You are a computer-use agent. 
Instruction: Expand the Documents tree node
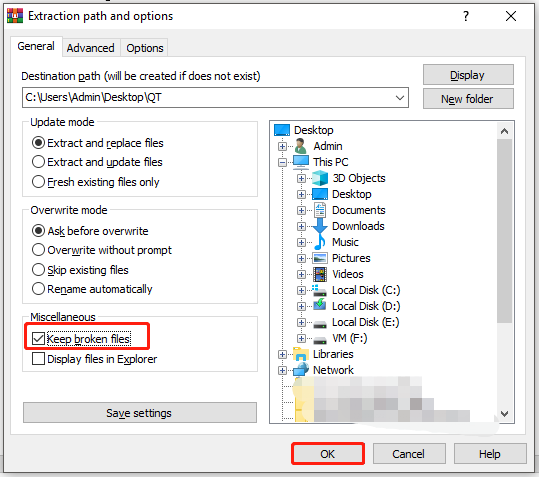pos(301,210)
